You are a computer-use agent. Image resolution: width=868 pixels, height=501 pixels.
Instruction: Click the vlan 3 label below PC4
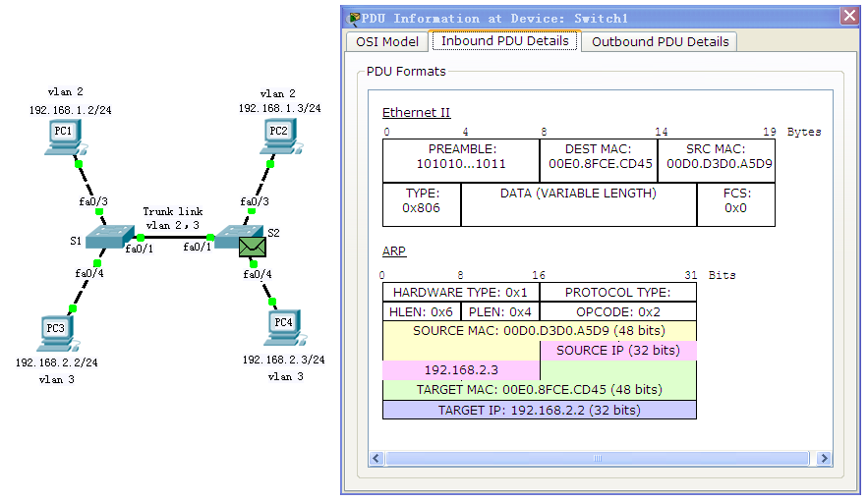pyautogui.click(x=286, y=376)
